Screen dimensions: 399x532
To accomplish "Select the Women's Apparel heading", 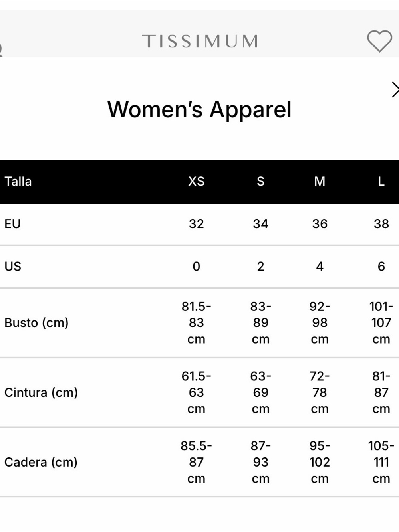I will [199, 109].
